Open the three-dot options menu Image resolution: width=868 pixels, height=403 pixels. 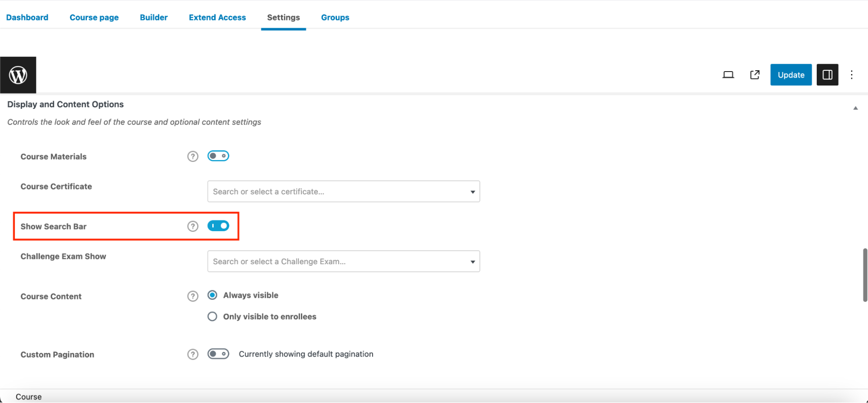point(851,75)
